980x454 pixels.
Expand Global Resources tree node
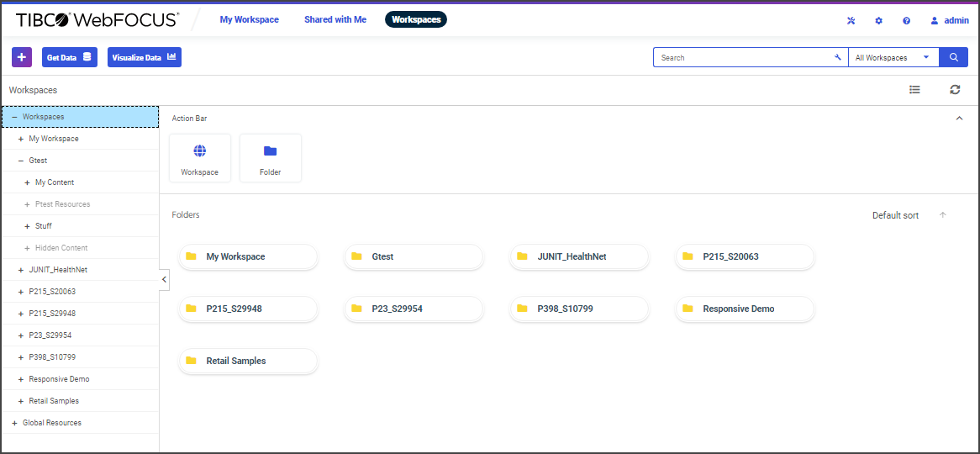14,423
